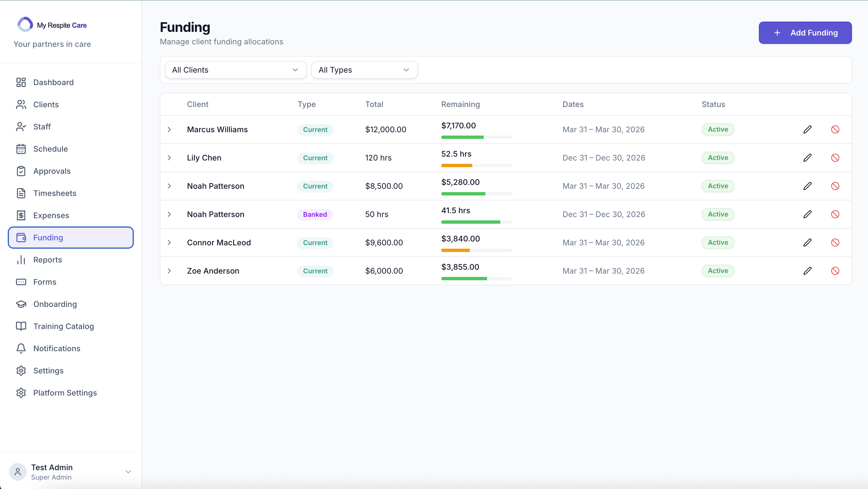Click the Test Admin avatar icon

point(17,472)
